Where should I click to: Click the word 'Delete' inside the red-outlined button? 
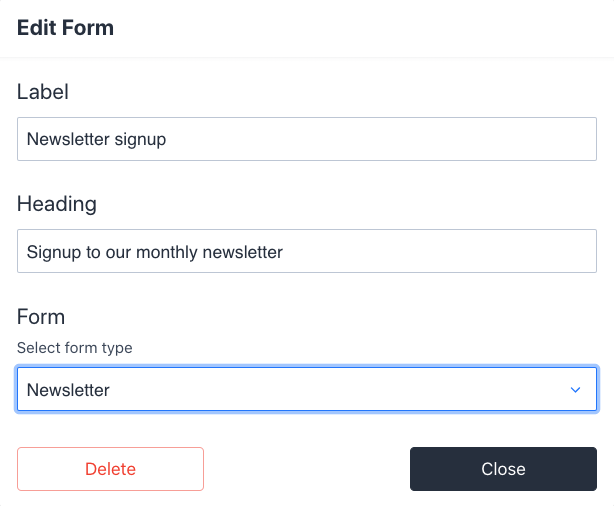(110, 469)
